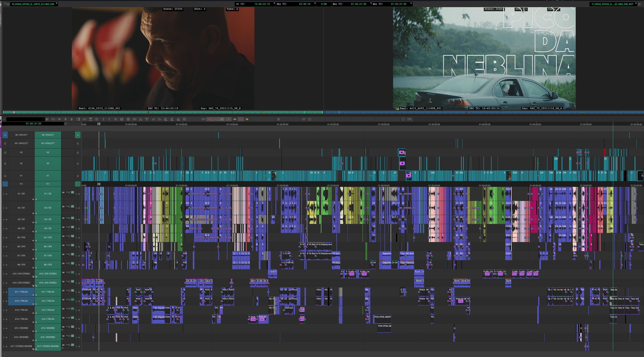The height and width of the screenshot is (357, 644).
Task: Select the yellow segment arrow tool
Action: click(234, 119)
